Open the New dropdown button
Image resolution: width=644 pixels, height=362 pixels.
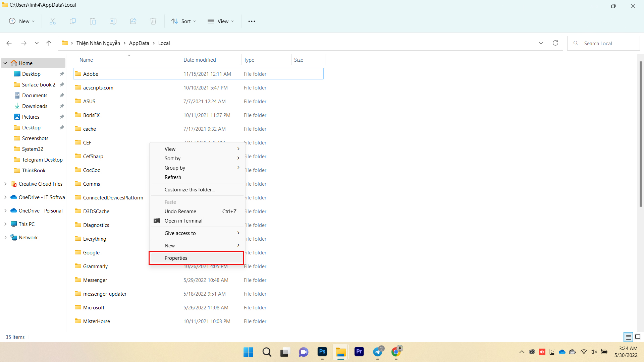22,21
